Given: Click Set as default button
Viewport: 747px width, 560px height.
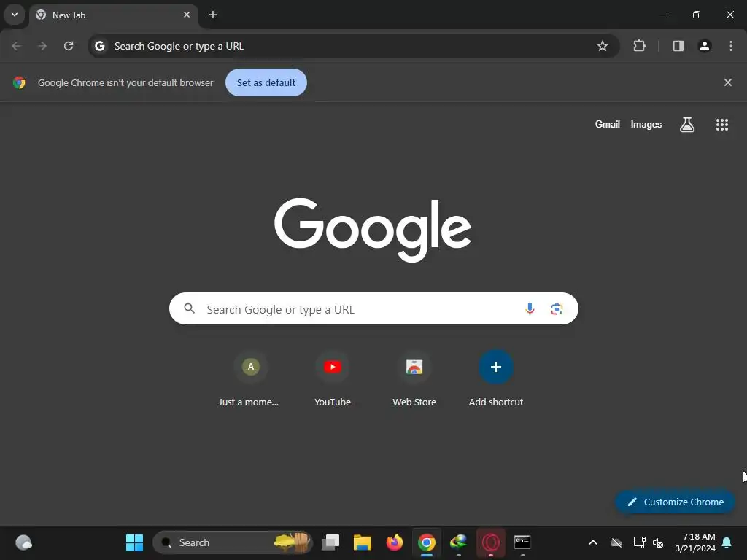Looking at the screenshot, I should coord(266,82).
